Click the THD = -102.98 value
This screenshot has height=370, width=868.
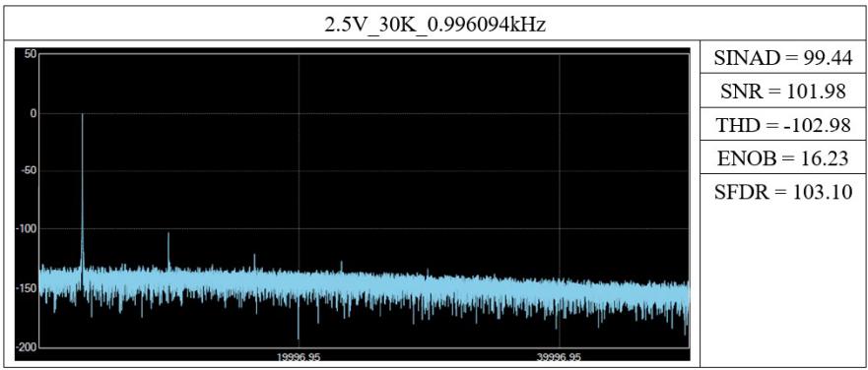click(782, 125)
